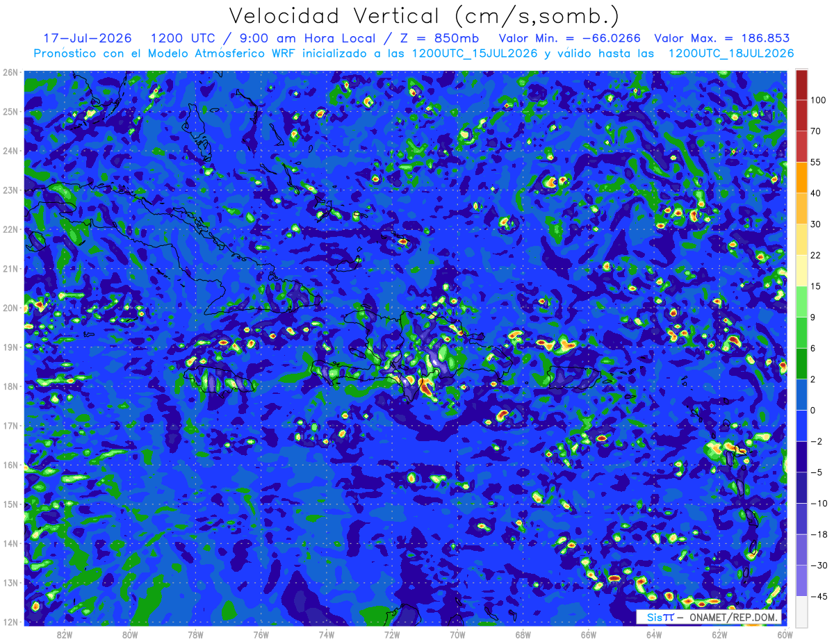Click the color bar label "-5"
834x644 pixels.
point(816,472)
